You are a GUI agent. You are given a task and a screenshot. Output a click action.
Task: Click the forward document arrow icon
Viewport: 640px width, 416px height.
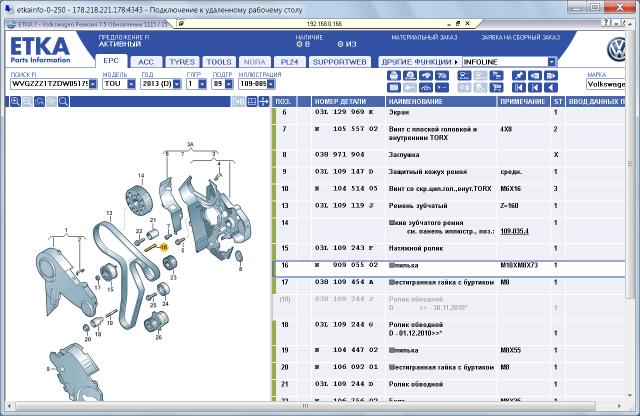[x=551, y=75]
